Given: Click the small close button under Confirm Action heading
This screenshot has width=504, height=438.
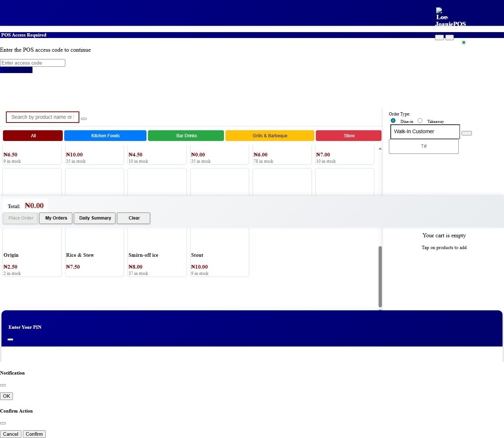Looking at the screenshot, I should pos(3,423).
